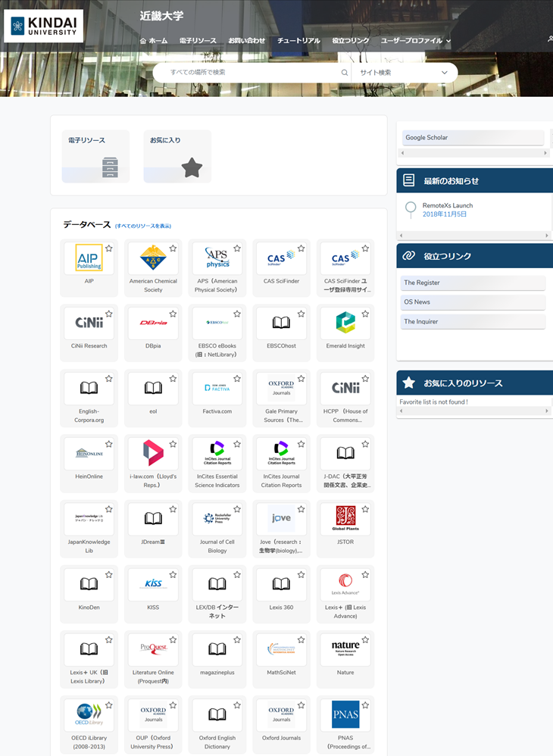The height and width of the screenshot is (756, 553).
Task: Open the OECD iLibrary logo
Action: click(89, 714)
